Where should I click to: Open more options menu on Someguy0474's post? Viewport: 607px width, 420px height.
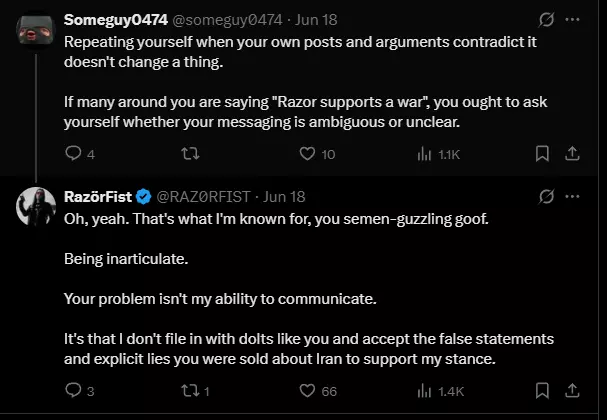[x=572, y=19]
